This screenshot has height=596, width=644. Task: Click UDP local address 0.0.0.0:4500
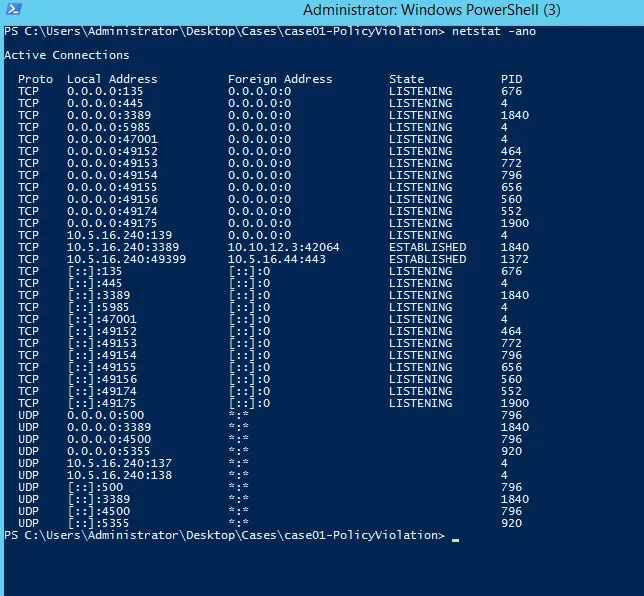[101, 439]
